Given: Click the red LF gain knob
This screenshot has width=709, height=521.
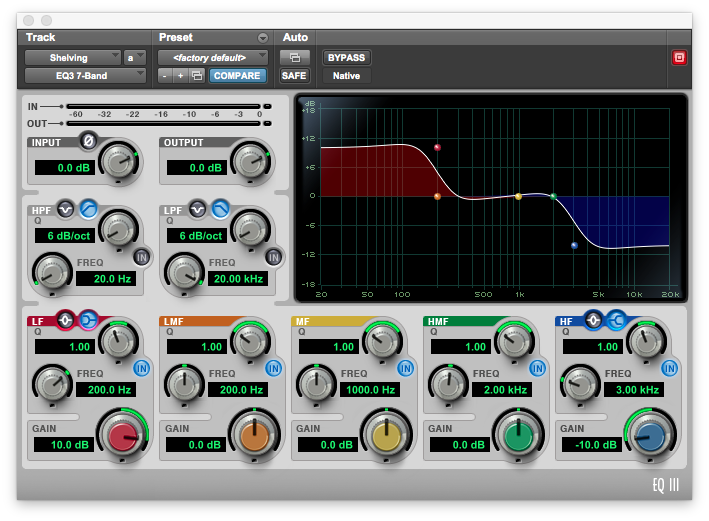Looking at the screenshot, I should click(x=122, y=435).
